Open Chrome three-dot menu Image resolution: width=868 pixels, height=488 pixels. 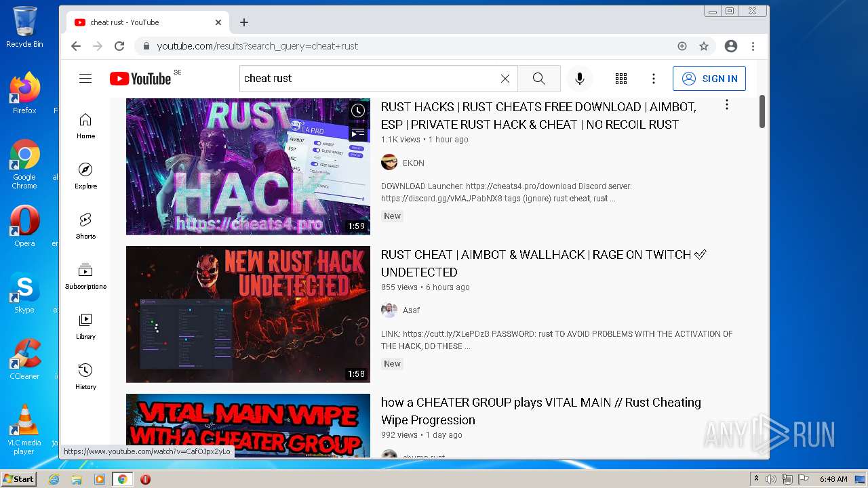tap(753, 46)
